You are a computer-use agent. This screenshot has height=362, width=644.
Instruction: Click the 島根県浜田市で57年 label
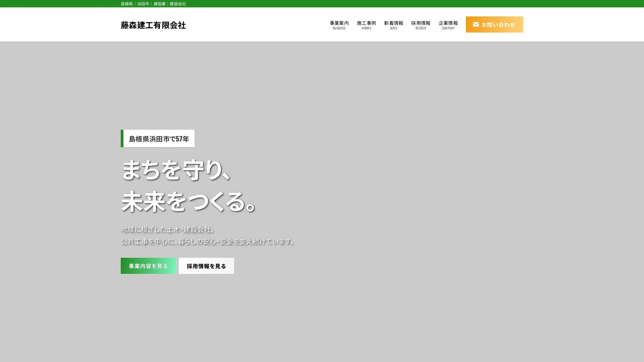(158, 138)
